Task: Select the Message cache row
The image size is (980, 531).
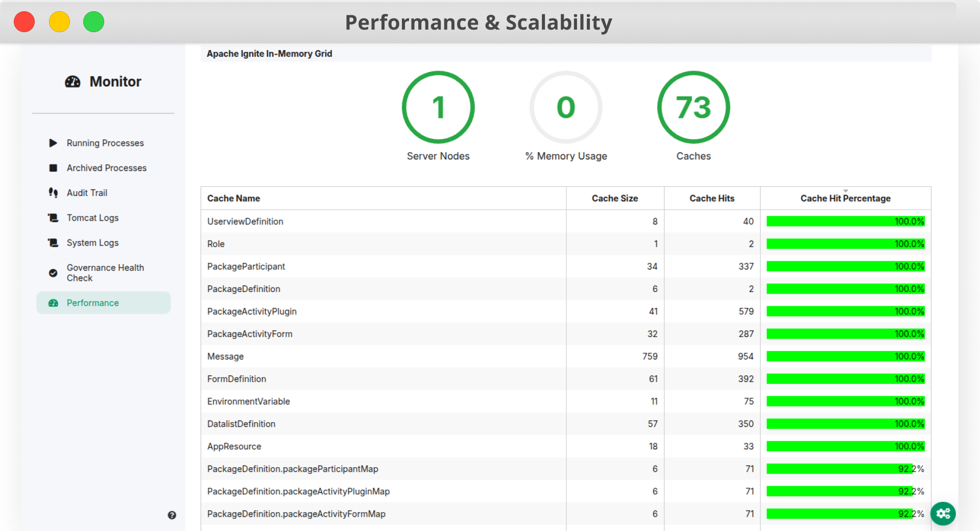Action: pos(225,356)
